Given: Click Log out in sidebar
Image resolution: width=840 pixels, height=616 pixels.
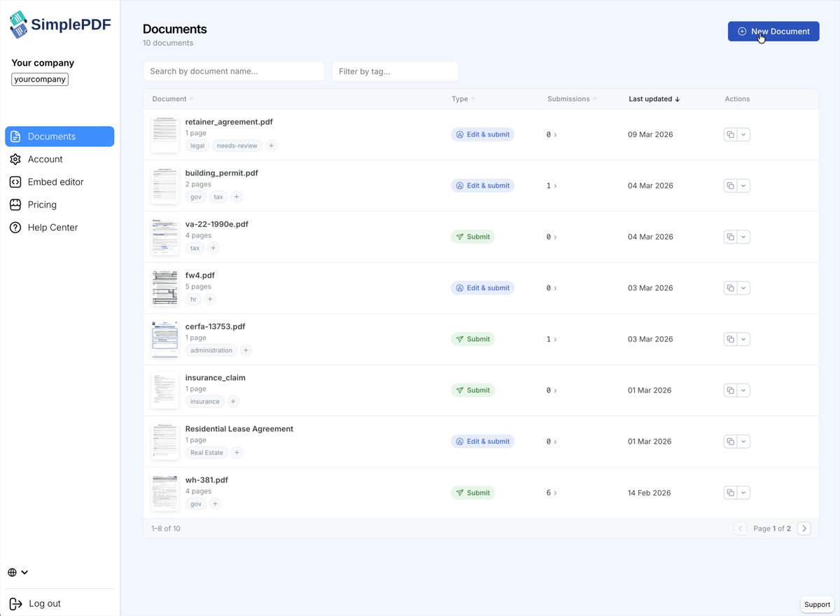Looking at the screenshot, I should (x=44, y=603).
